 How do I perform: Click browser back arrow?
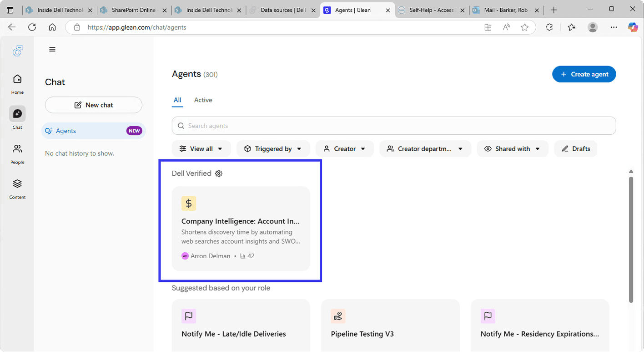click(x=12, y=27)
